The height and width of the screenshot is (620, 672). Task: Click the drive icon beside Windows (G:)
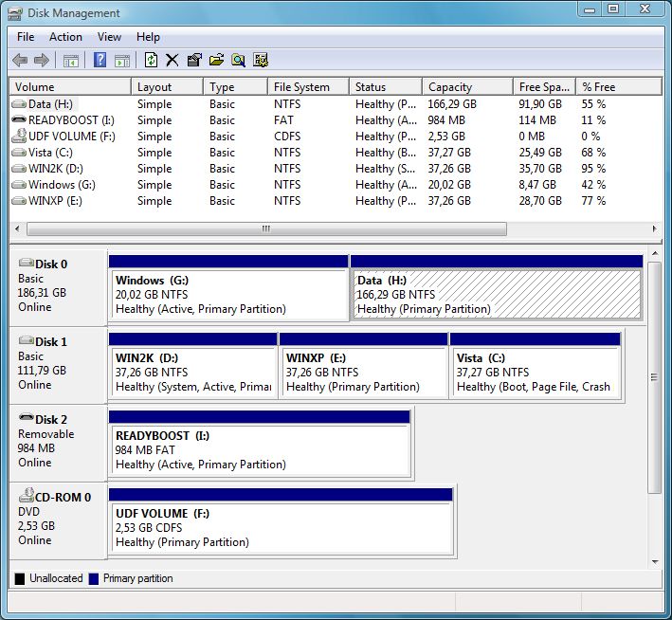[x=19, y=185]
